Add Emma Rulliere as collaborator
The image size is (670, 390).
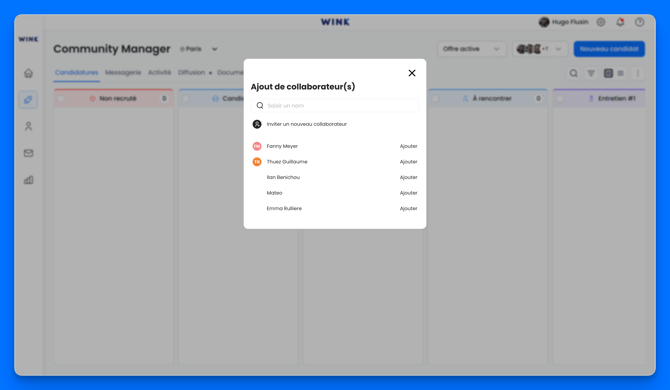(408, 208)
